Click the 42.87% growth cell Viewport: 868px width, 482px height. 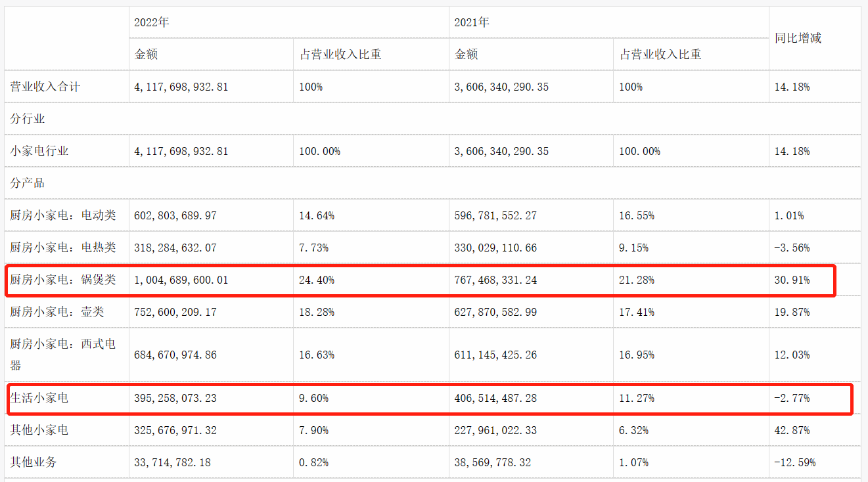(x=792, y=431)
